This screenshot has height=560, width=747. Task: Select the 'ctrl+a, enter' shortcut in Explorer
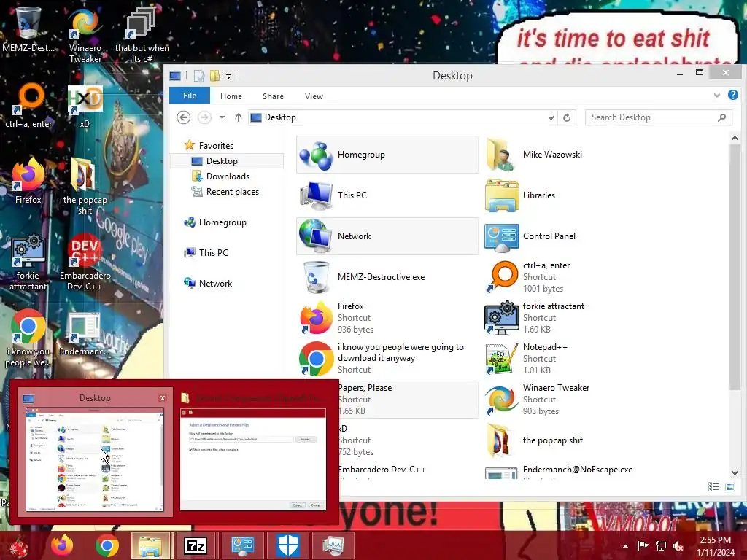point(572,277)
